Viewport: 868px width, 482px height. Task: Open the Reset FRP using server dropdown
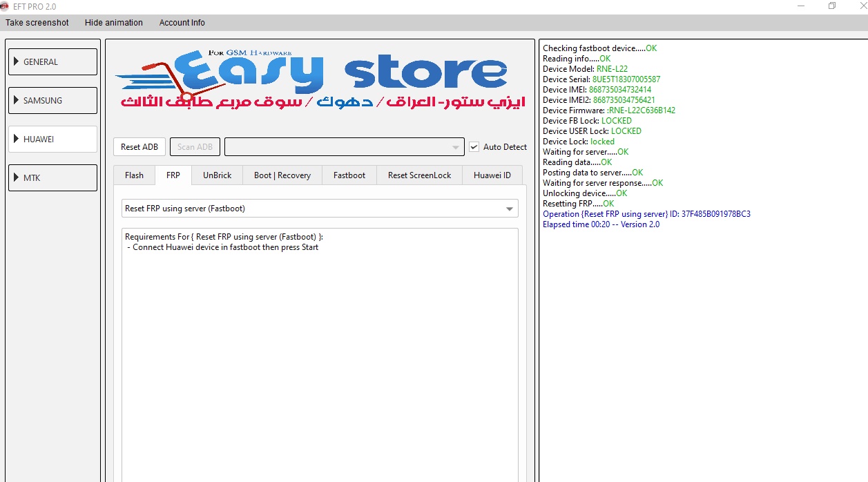pos(320,209)
